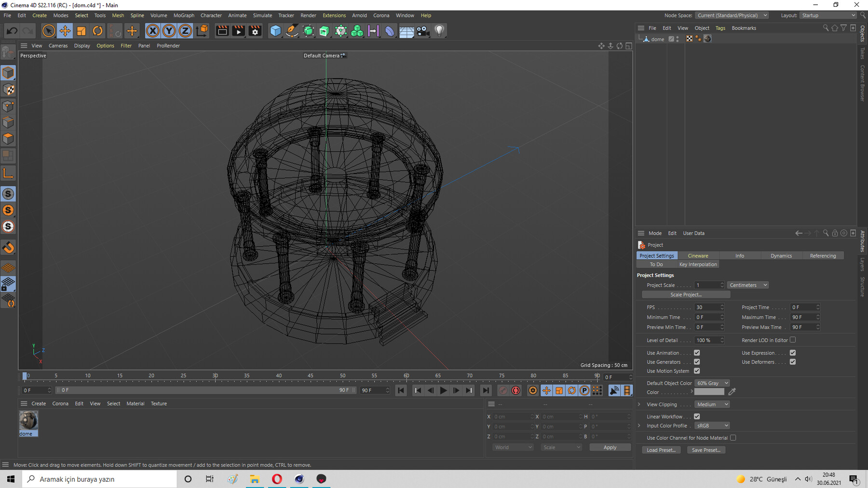Click the project Color swatch
Viewport: 868px width, 488px height.
709,392
